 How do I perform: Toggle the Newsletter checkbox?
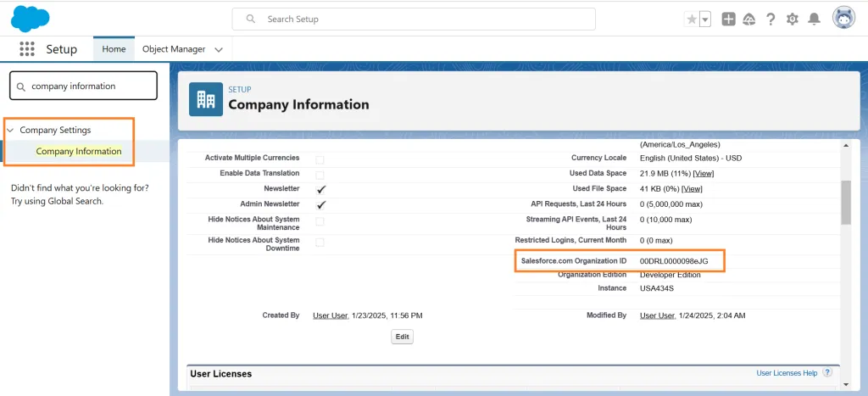click(x=321, y=189)
